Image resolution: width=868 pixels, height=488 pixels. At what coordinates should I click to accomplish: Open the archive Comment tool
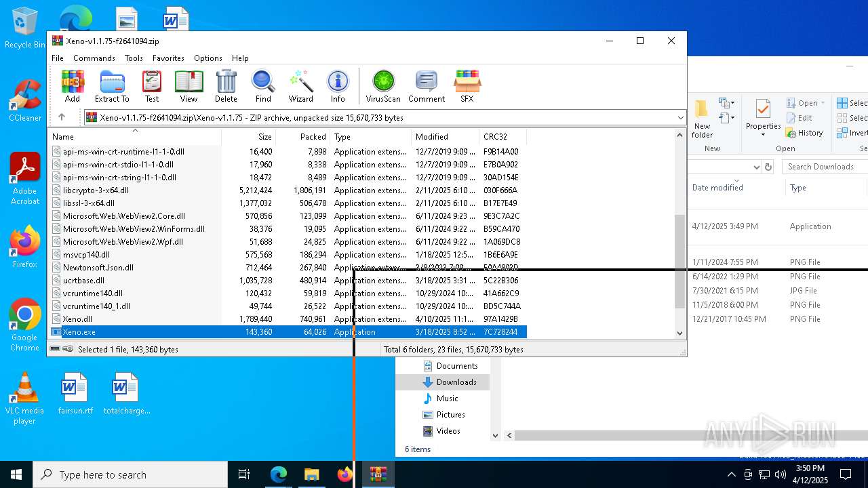point(427,86)
